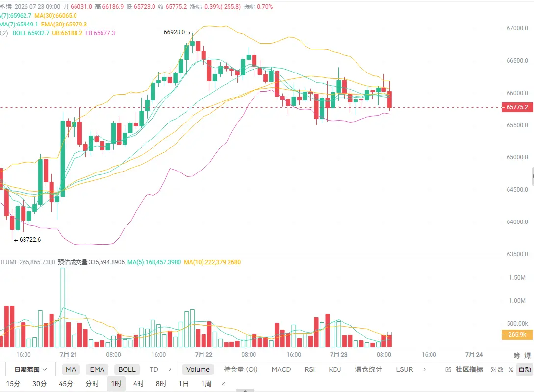Enable the 持仓量 (OI) indicator

click(x=240, y=369)
